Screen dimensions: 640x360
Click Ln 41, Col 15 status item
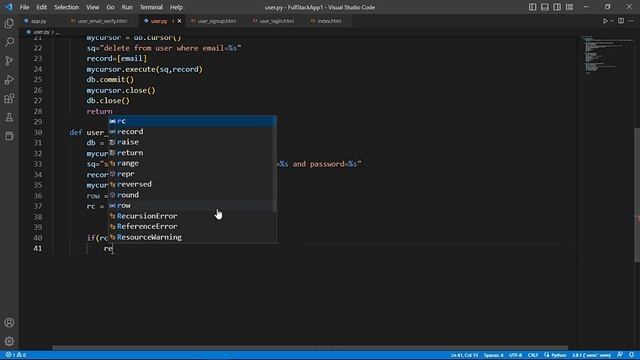[464, 355]
